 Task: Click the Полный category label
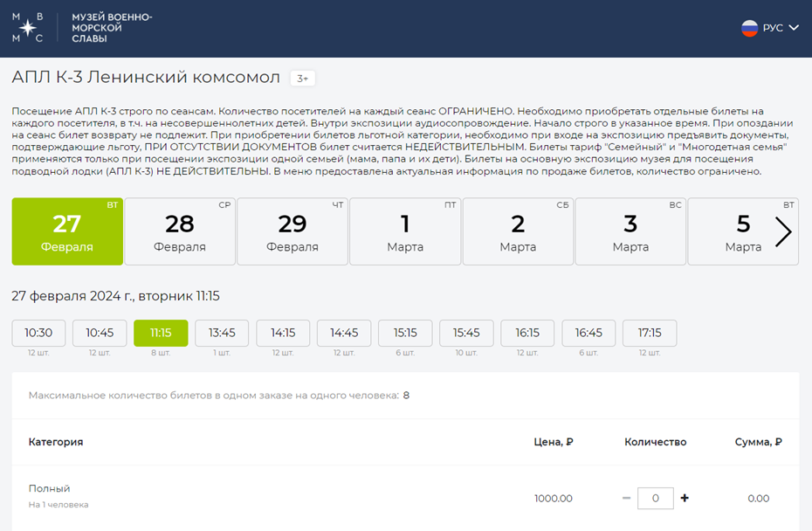[x=49, y=488]
